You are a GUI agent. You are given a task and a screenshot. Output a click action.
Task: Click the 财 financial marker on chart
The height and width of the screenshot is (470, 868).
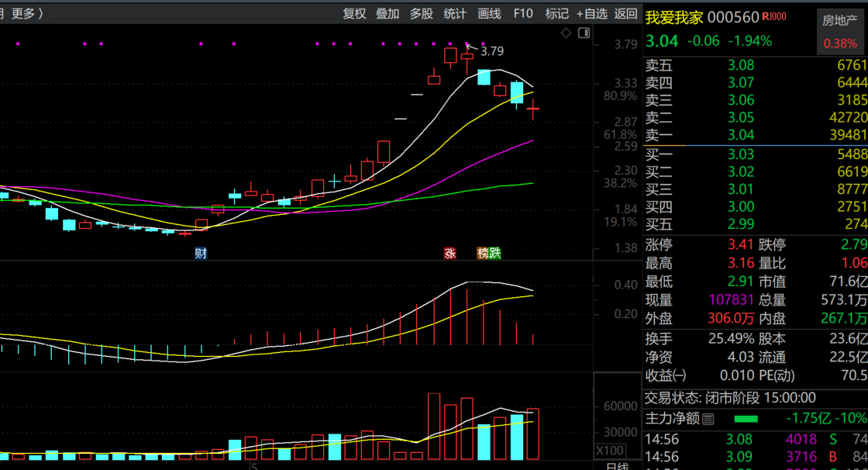coord(201,254)
